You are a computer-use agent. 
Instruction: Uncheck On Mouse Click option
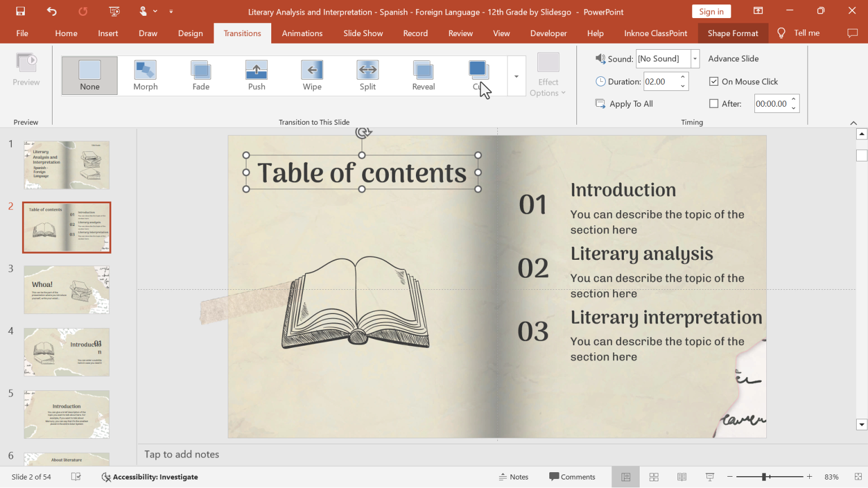click(x=714, y=81)
